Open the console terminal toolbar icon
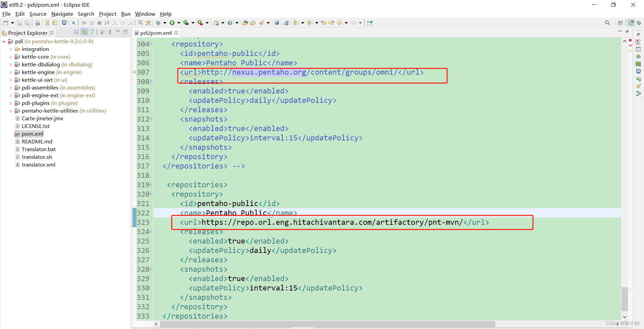644x329 pixels. (x=64, y=23)
